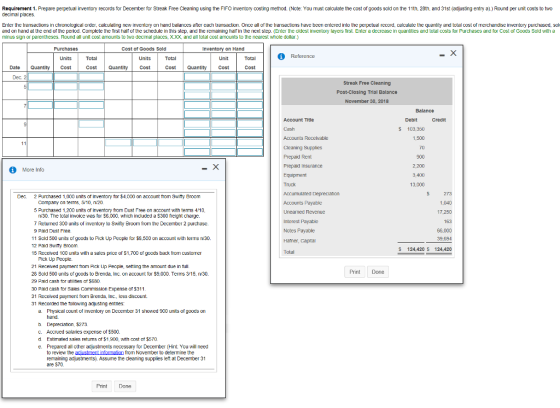Minimize the More Info dialog
Screen dimensions: 560x408
pyautogui.click(x=205, y=169)
